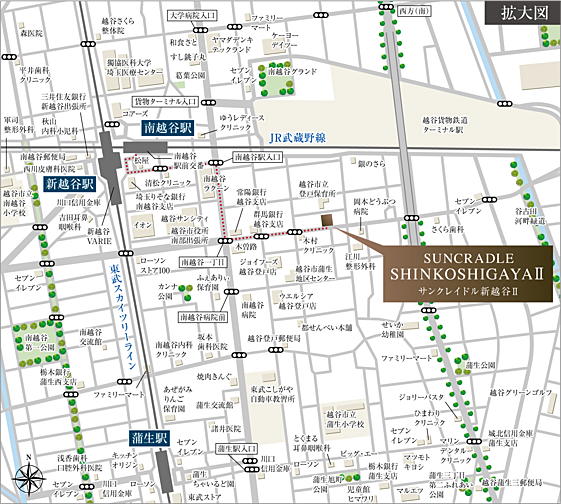561x504 pixels.
Task: Click the 東武こしがや自動車教習所 label
Action: click(x=272, y=394)
